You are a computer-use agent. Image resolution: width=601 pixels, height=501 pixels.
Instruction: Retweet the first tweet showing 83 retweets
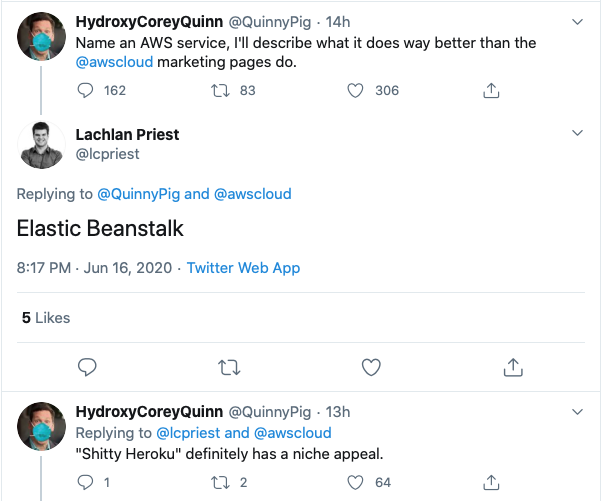click(x=223, y=91)
